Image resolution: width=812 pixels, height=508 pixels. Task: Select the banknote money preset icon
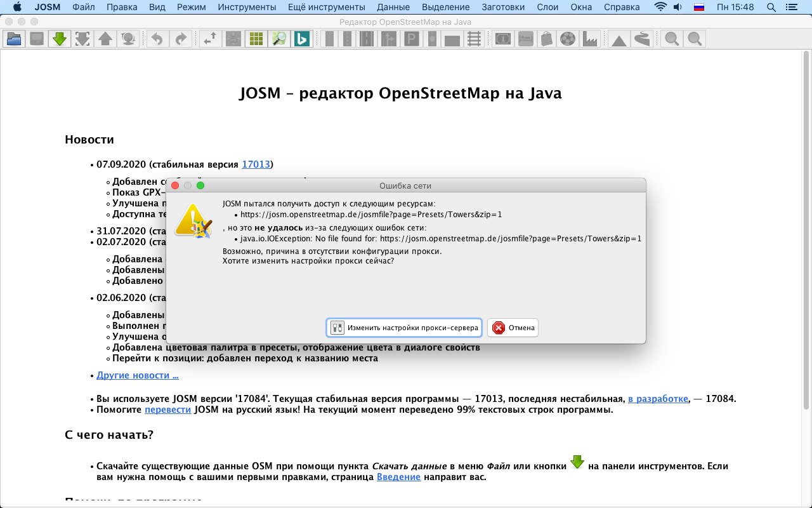(x=502, y=39)
